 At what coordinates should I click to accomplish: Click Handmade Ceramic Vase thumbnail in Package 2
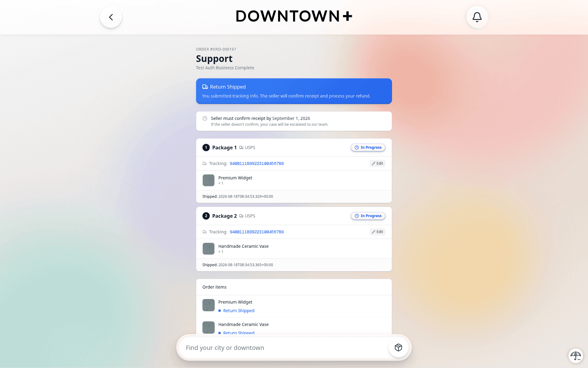click(209, 249)
